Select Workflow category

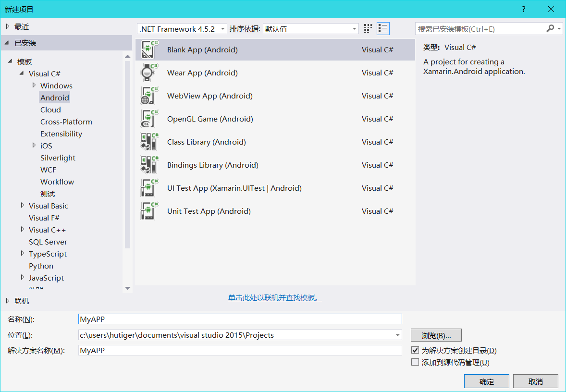[57, 182]
